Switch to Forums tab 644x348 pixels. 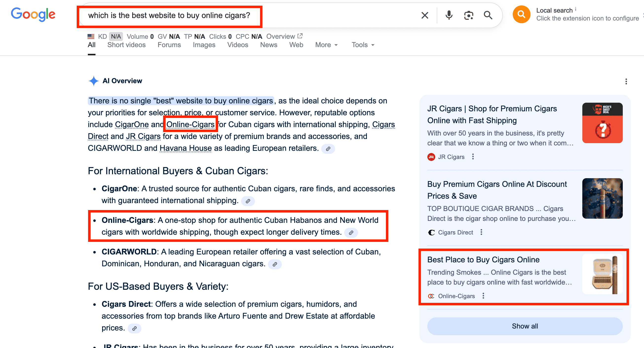(169, 45)
